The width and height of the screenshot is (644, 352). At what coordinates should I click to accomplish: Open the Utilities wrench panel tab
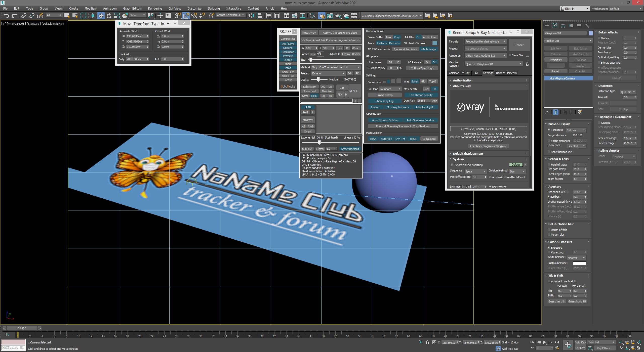coord(587,25)
